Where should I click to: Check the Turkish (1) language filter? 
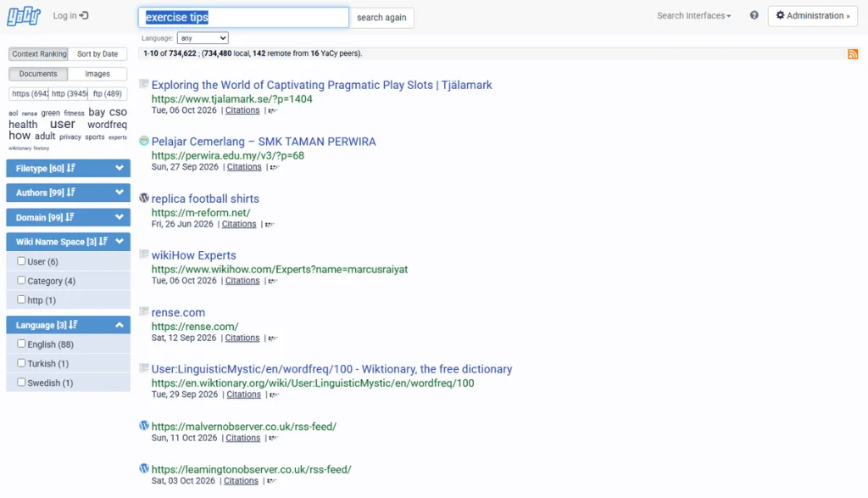point(21,363)
